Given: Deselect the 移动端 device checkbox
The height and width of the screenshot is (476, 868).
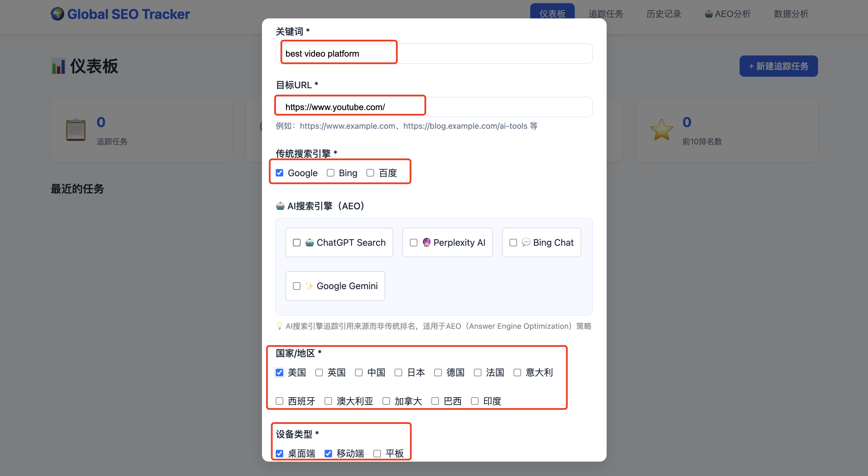Looking at the screenshot, I should [x=328, y=453].
